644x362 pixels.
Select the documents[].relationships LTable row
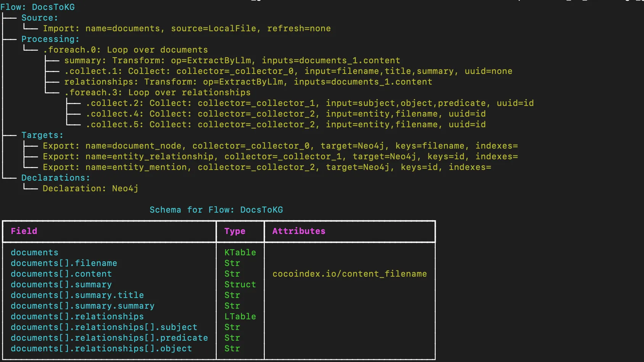pos(77,316)
